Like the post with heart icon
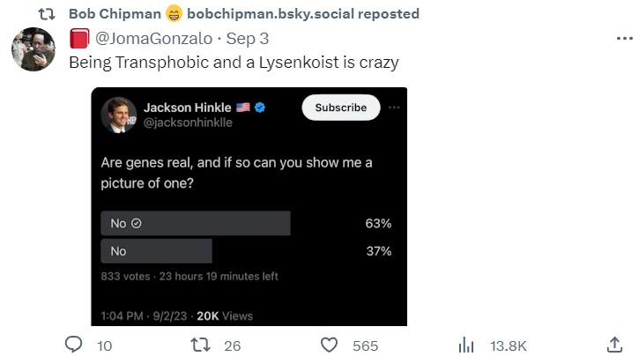Screen dimensions: 639x364 tap(330, 345)
